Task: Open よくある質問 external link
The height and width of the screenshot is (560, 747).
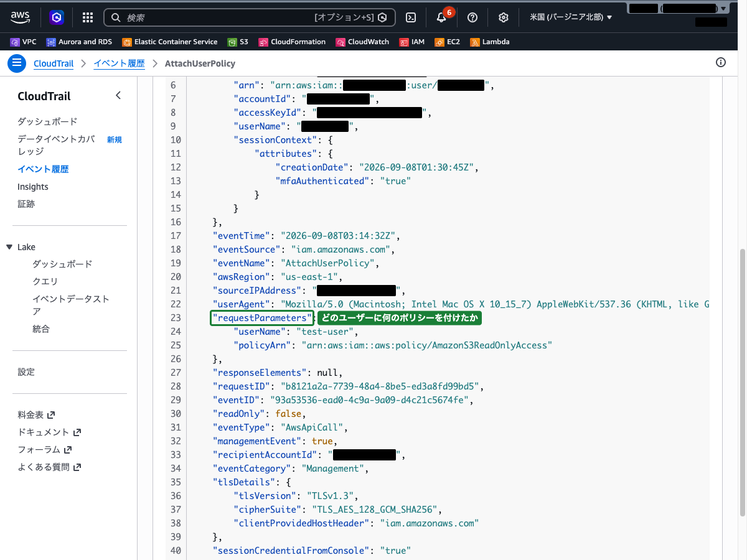Action: pyautogui.click(x=49, y=467)
